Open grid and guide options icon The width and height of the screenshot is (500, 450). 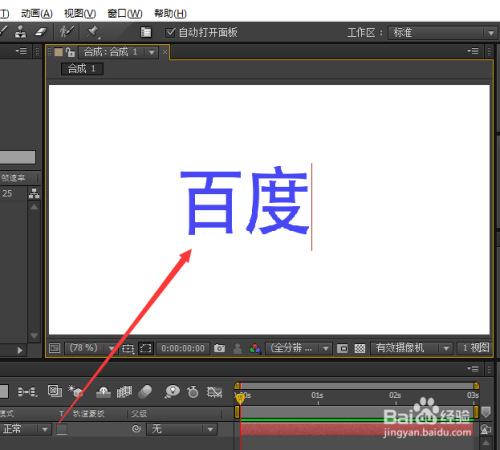click(128, 349)
